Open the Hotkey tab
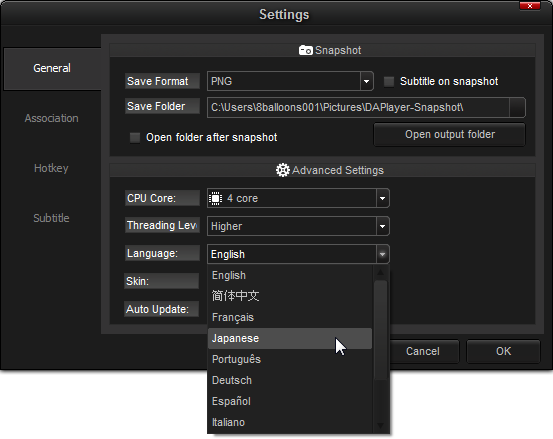The image size is (553, 439). (51, 168)
